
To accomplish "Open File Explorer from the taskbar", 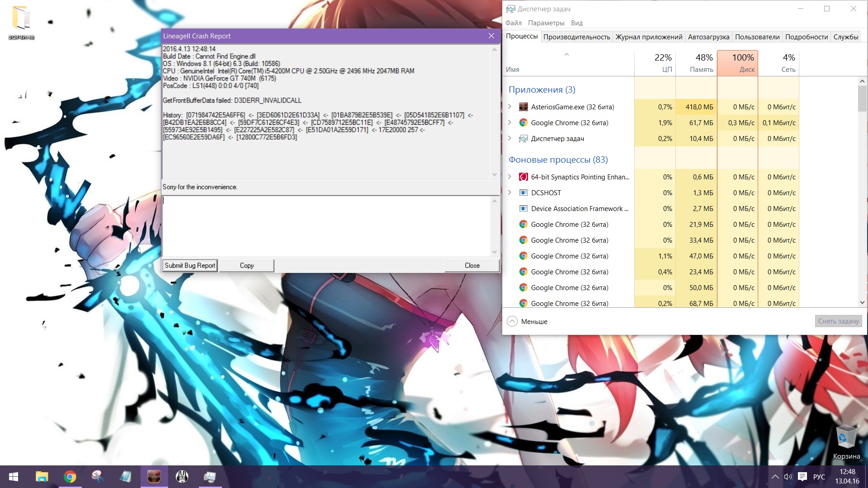I will coord(42,477).
